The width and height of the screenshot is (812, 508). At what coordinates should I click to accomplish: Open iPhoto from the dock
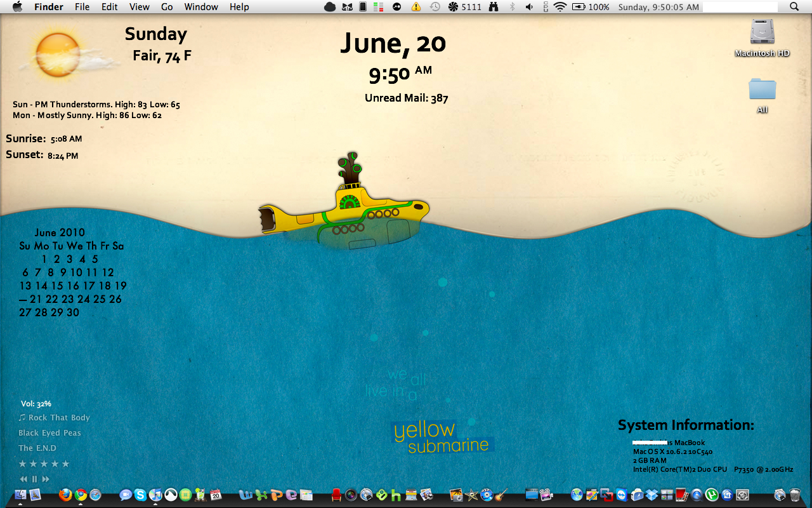[456, 495]
